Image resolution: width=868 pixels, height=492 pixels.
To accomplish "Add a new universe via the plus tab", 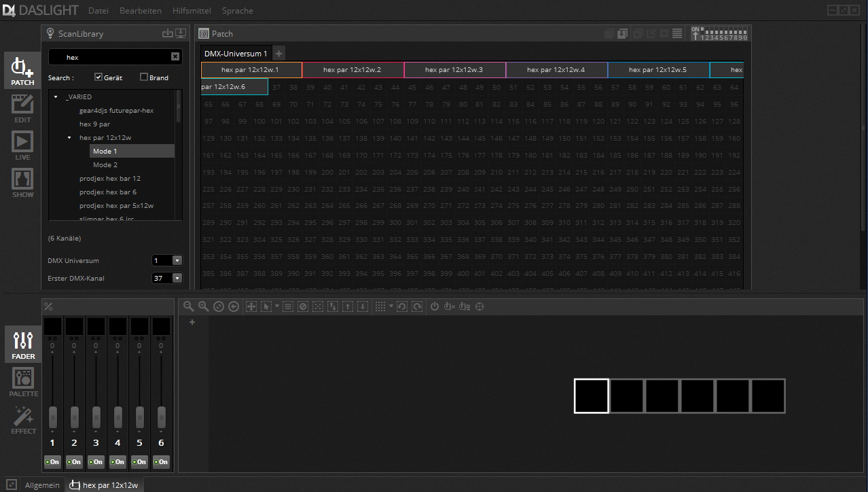I will (x=278, y=52).
